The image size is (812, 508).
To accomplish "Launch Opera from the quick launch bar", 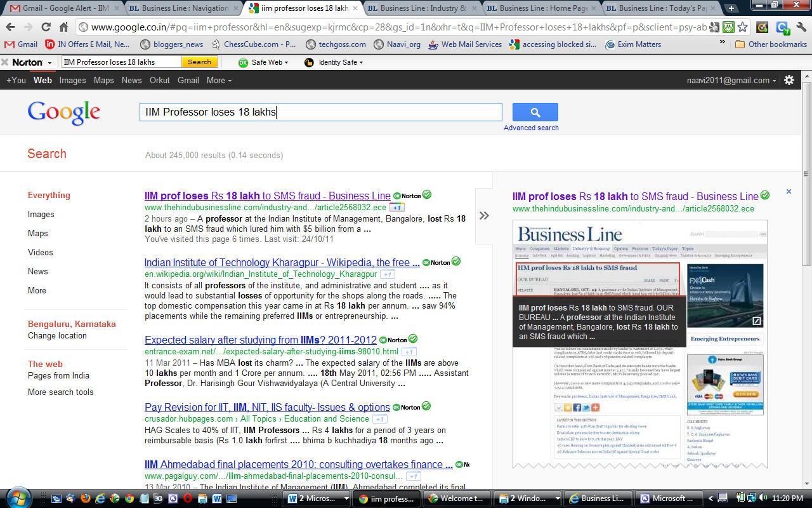I will point(187,498).
